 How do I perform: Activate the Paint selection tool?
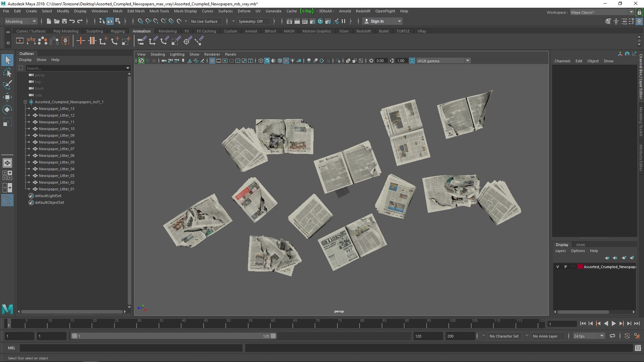[7, 84]
